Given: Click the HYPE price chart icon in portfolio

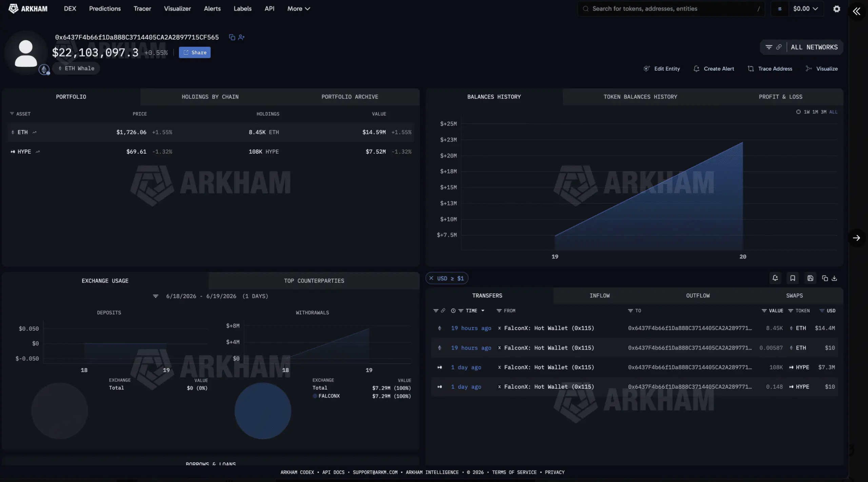Looking at the screenshot, I should 38,152.
